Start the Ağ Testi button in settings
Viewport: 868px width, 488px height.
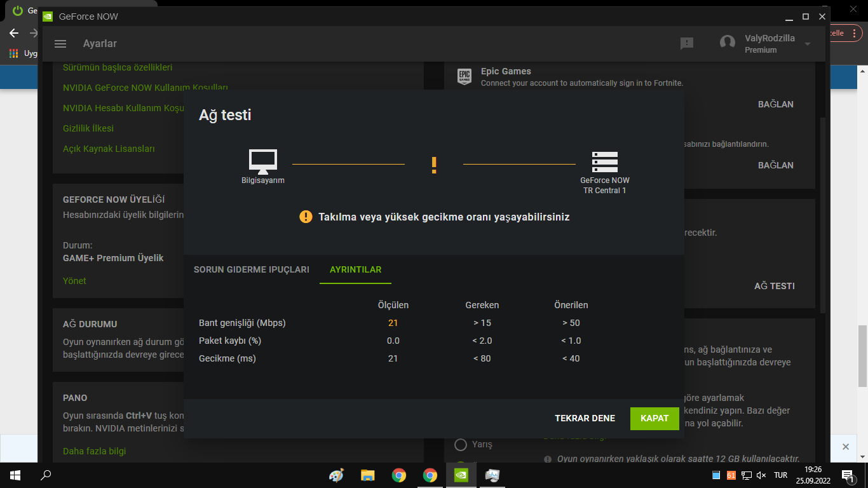[x=775, y=286]
